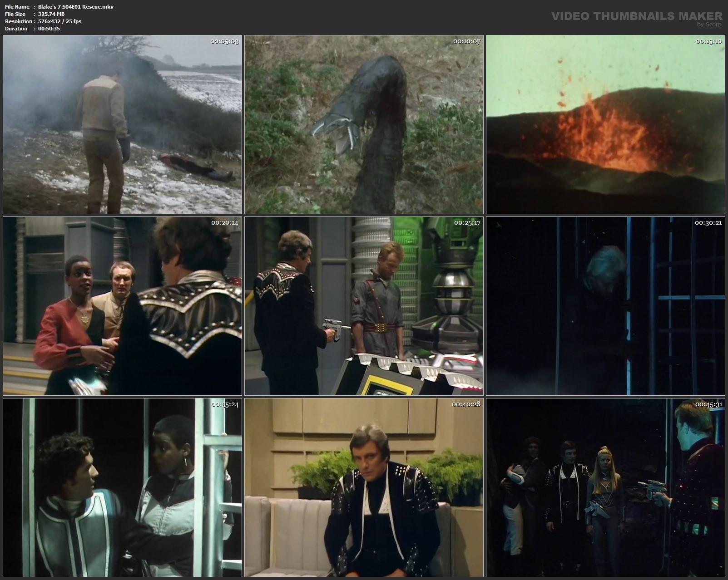The height and width of the screenshot is (580, 728).
Task: Select the resolution value "576x432 / 25 fps"
Action: coord(60,21)
